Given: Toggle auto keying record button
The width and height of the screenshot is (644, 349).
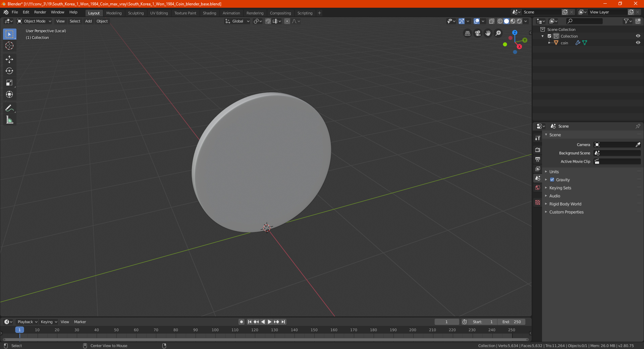Looking at the screenshot, I should (x=241, y=322).
